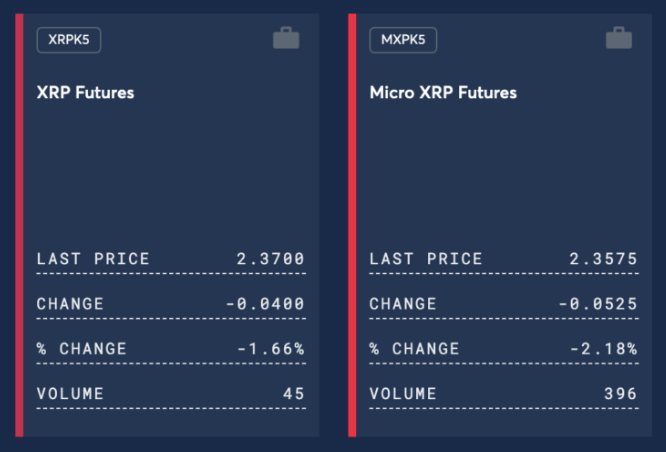Click the -2.18% percent change value
The height and width of the screenshot is (452, 666).
click(604, 348)
